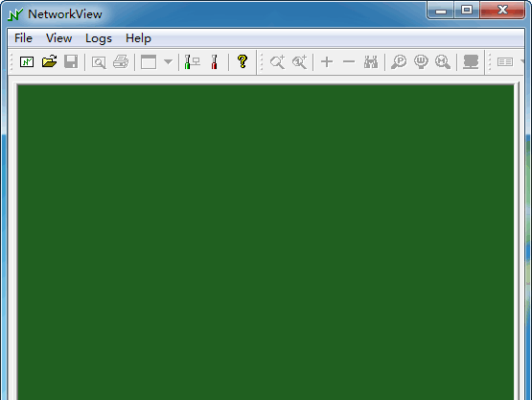Open the Logs menu
The width and height of the screenshot is (532, 400).
pyautogui.click(x=99, y=38)
